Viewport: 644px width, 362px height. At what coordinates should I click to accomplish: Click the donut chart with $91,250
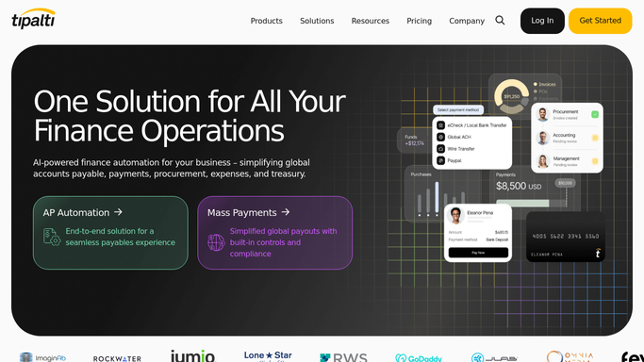[511, 96]
